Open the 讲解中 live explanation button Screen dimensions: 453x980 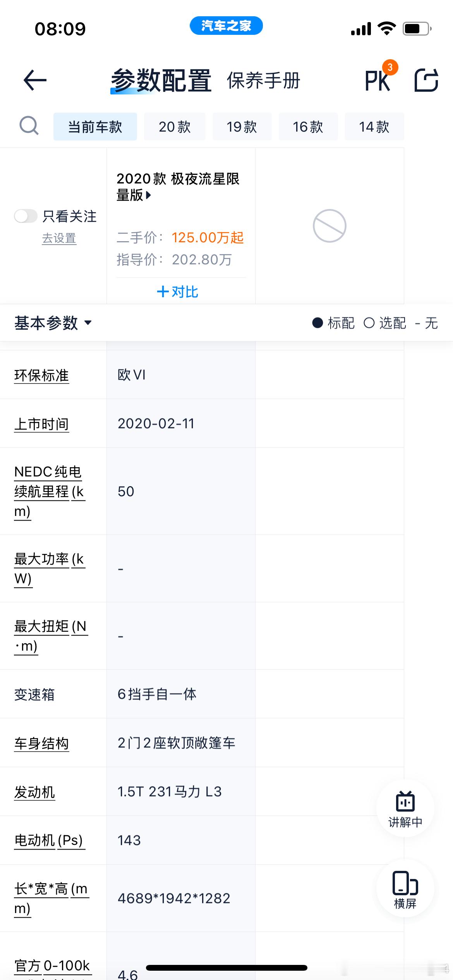pyautogui.click(x=405, y=808)
